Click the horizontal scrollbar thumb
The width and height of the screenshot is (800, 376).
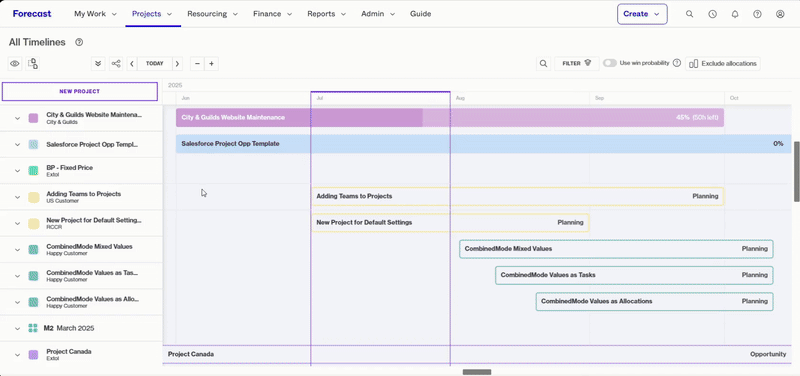point(477,372)
